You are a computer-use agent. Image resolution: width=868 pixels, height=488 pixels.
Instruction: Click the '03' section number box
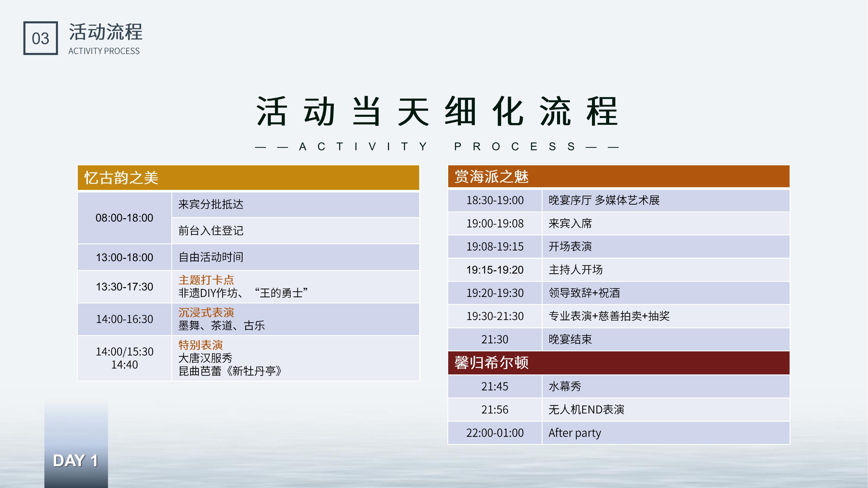point(41,38)
